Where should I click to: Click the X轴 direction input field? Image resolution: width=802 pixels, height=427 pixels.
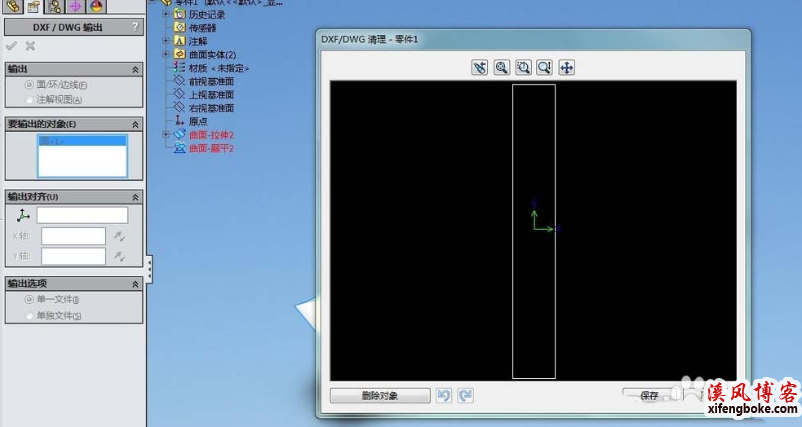pos(73,236)
